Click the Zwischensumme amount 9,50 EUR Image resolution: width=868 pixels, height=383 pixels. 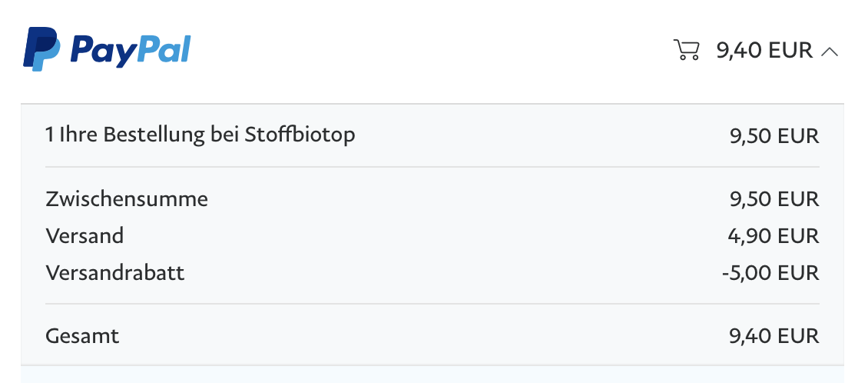coord(774,200)
